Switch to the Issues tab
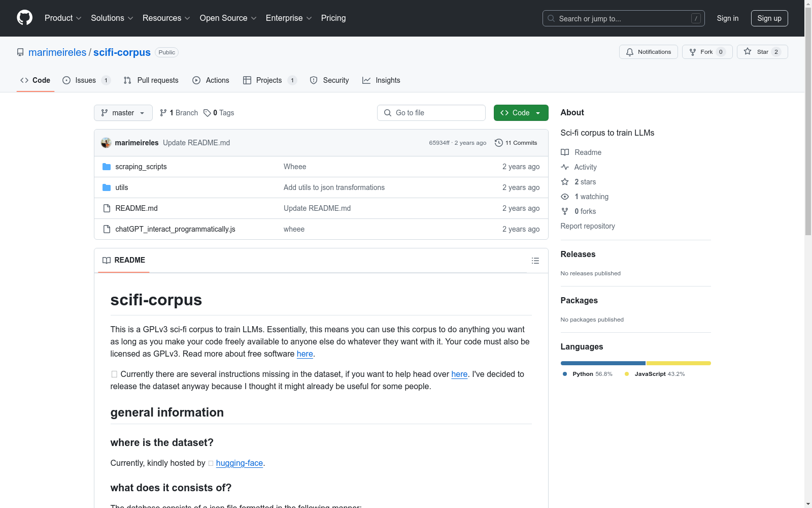 point(86,80)
